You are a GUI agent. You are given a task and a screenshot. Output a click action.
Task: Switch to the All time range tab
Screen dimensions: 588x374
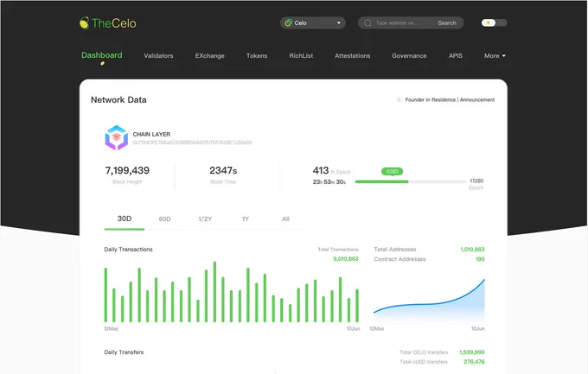(285, 219)
